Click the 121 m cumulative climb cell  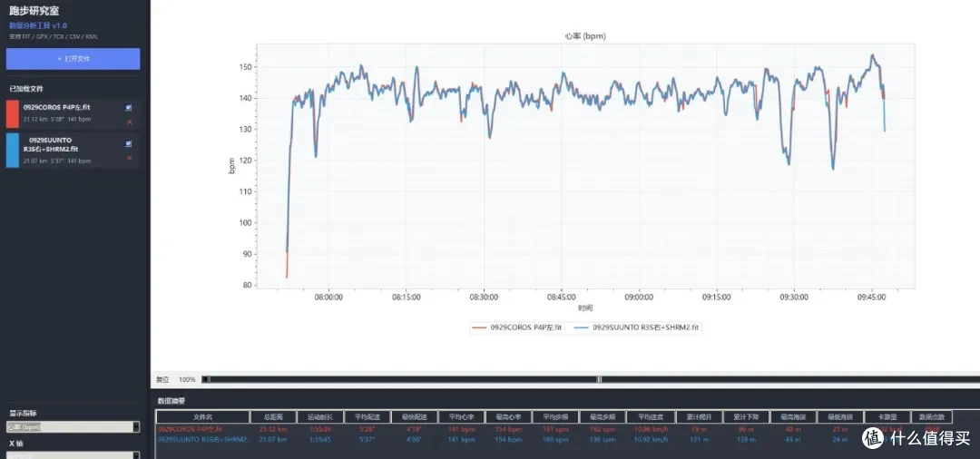pos(699,440)
